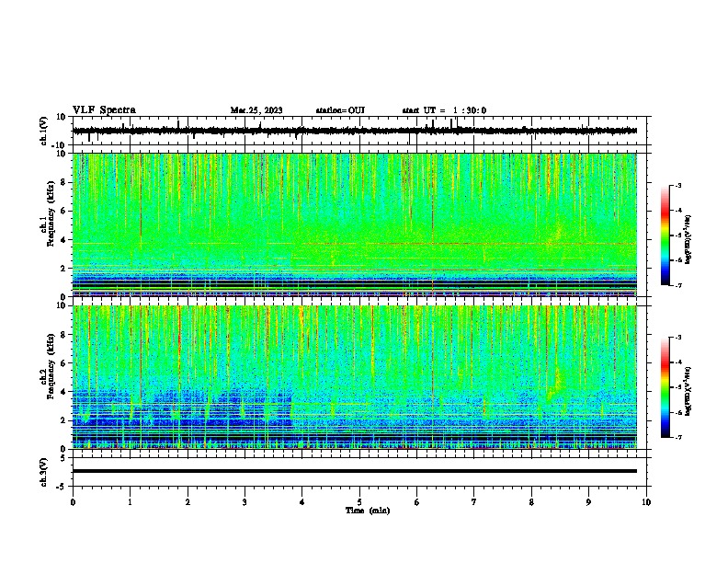Viewport: 728px width, 563px height.
Task: Click time axis tick label "3"
Action: 245,502
